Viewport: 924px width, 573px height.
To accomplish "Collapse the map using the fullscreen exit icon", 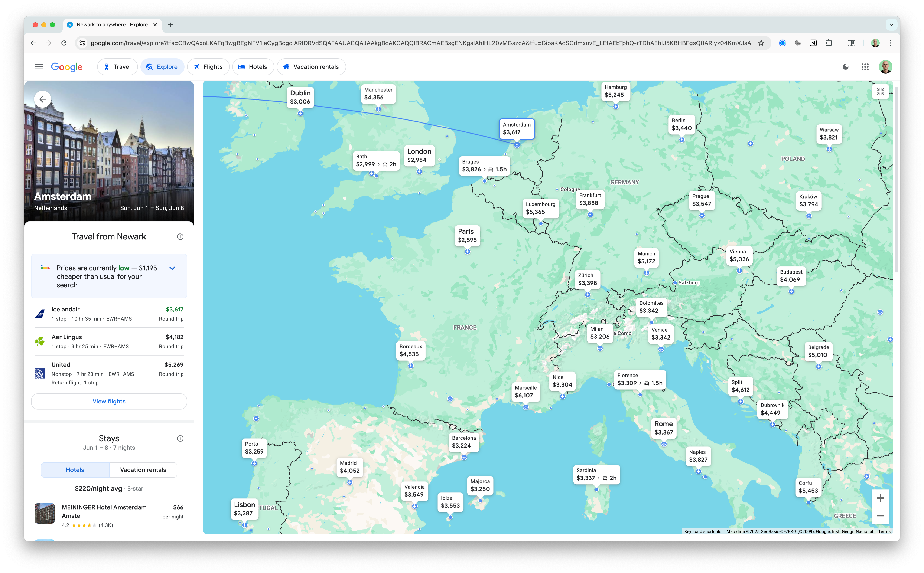I will (880, 92).
